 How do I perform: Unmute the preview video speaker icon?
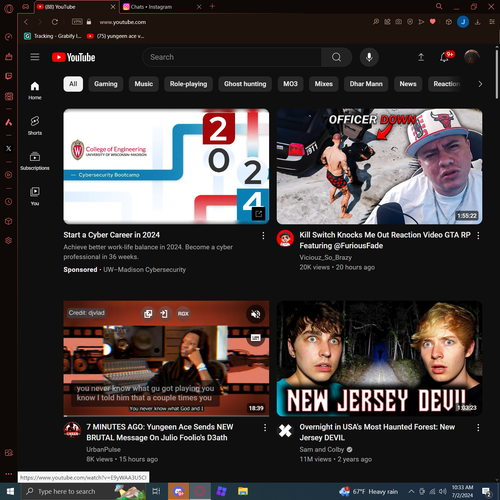256,314
